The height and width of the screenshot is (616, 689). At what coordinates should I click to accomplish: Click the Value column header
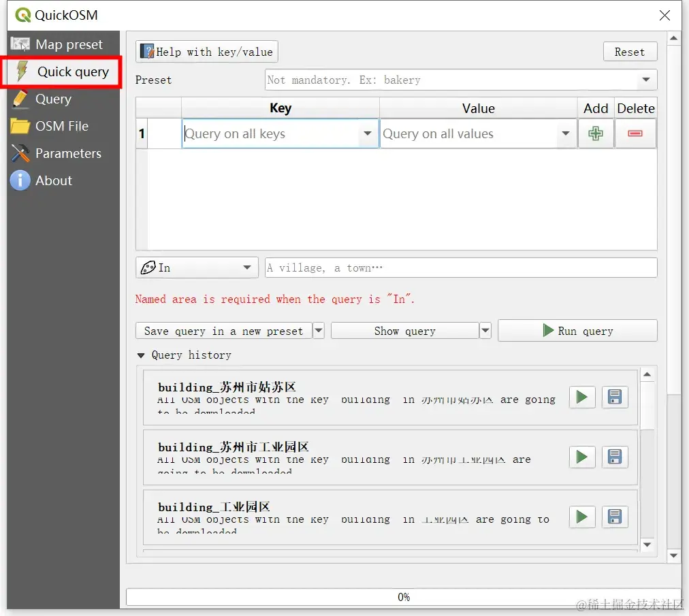click(x=479, y=108)
